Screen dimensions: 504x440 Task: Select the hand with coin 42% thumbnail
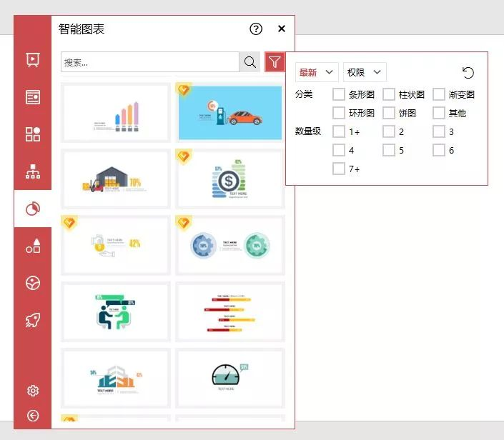tap(116, 246)
